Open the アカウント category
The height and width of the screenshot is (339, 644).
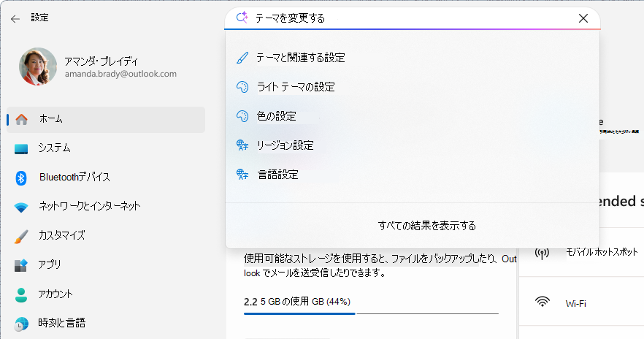(x=106, y=294)
